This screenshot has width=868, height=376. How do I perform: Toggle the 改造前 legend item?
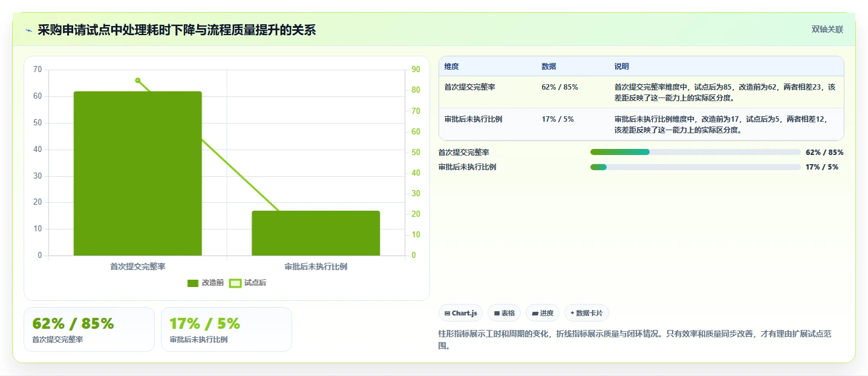[206, 283]
